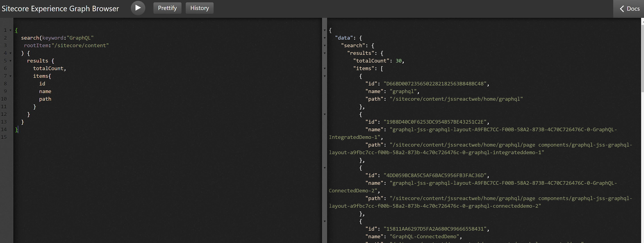644x243 pixels.
Task: Collapse the "search" object in the response
Action: pos(325,45)
